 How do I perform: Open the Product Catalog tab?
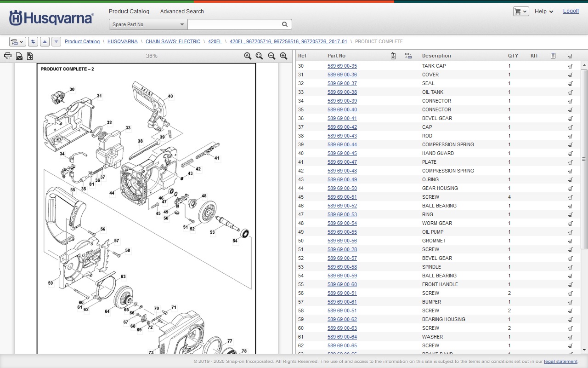129,11
